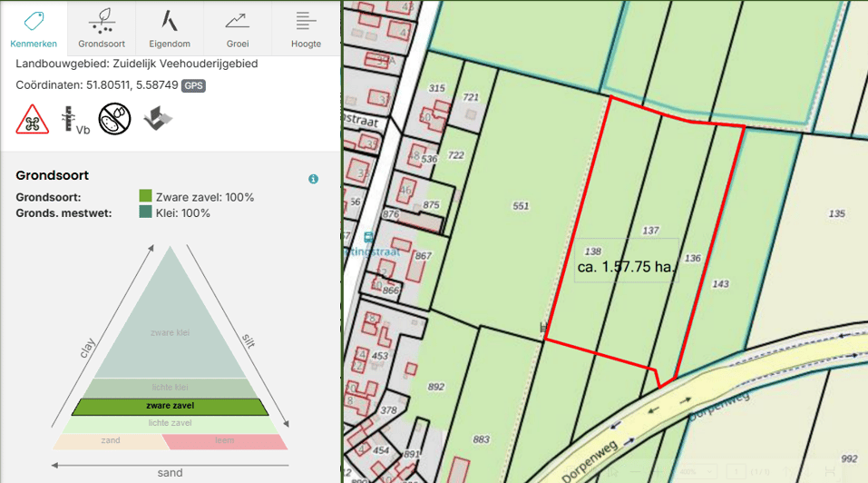Select the zware zavel band in triangle

click(x=170, y=406)
